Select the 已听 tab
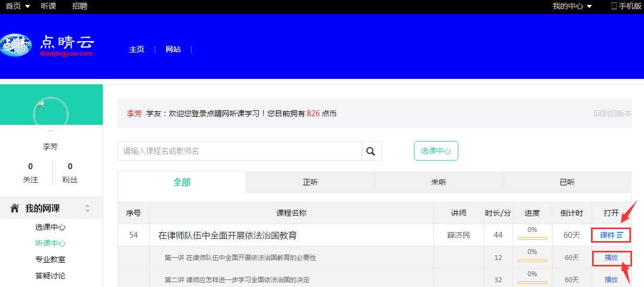The height and width of the screenshot is (287, 644). click(x=567, y=183)
